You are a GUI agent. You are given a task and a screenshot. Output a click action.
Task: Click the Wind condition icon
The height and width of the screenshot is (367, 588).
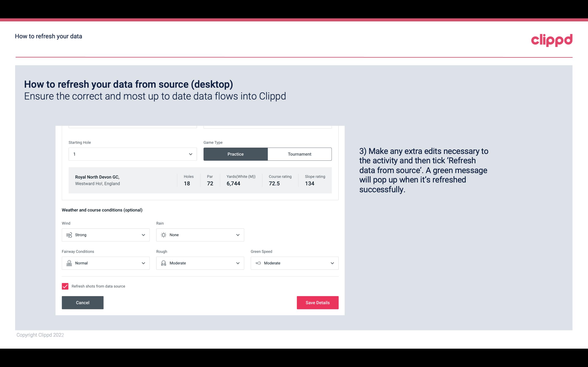point(69,235)
